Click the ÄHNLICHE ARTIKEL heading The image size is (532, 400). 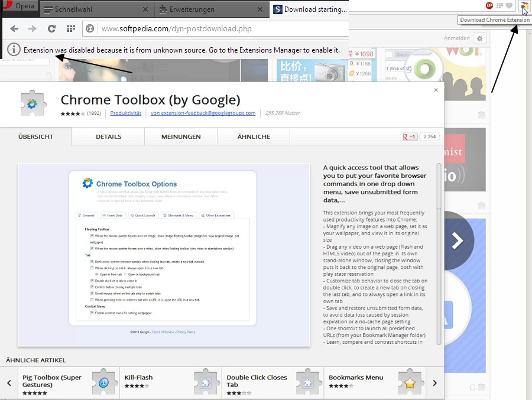[x=36, y=360]
